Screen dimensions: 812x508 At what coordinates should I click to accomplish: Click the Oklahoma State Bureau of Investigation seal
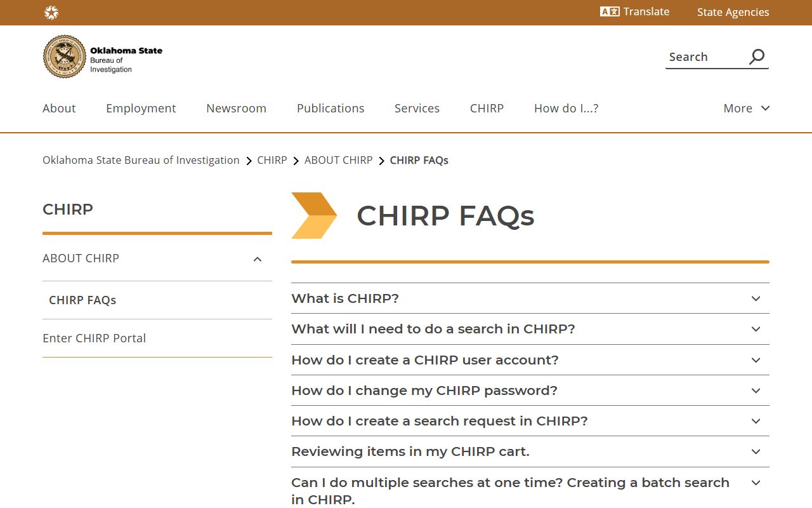click(x=64, y=57)
